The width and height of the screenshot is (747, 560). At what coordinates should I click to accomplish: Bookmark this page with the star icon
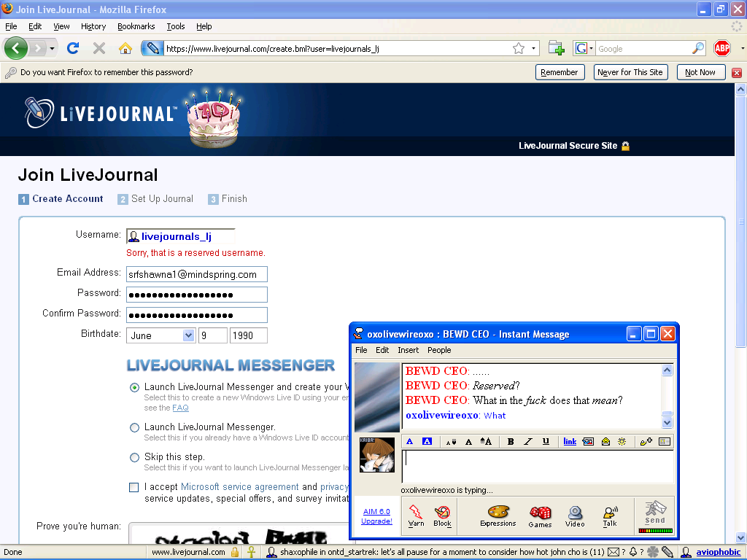pos(519,48)
